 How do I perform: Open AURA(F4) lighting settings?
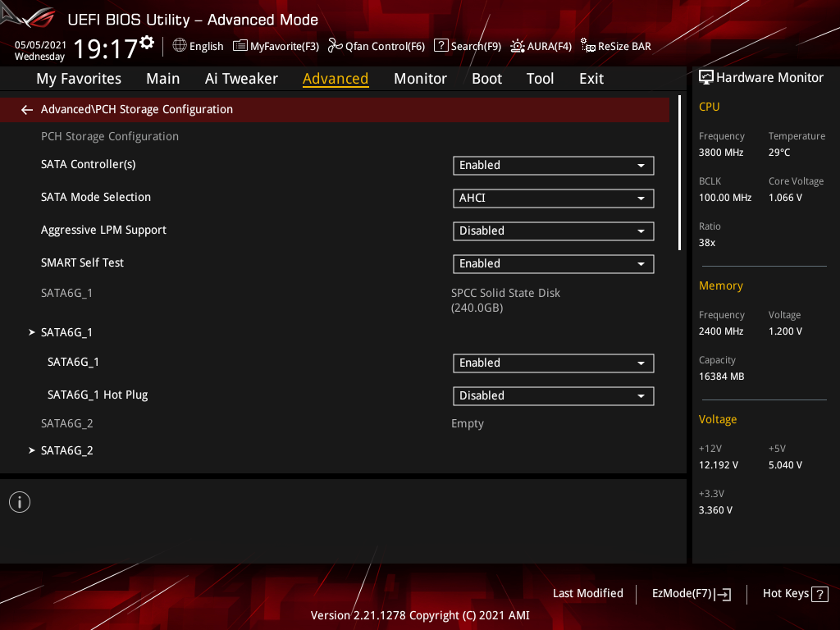pyautogui.click(x=518, y=46)
